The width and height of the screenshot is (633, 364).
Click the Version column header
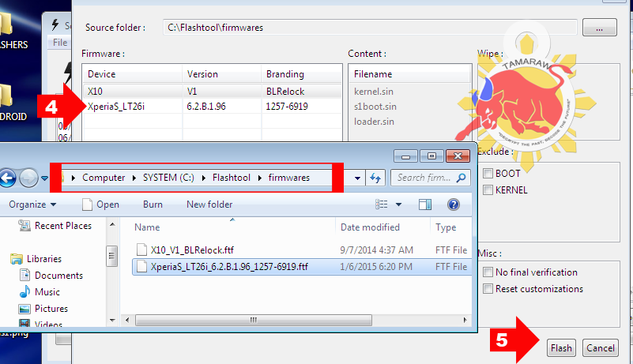[221, 74]
